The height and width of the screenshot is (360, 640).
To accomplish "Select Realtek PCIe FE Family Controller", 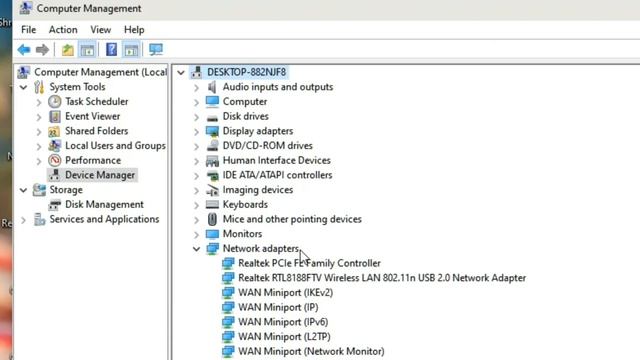I will 309,263.
